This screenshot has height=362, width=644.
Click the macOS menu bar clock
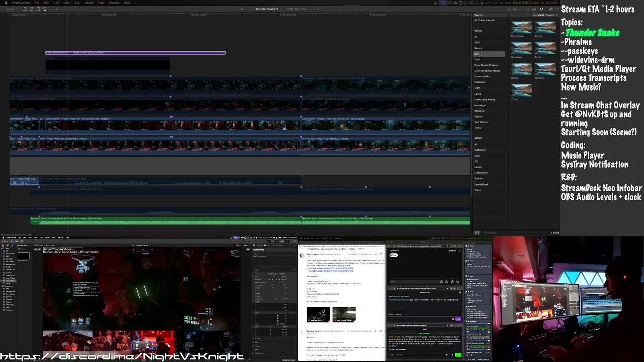tap(543, 3)
